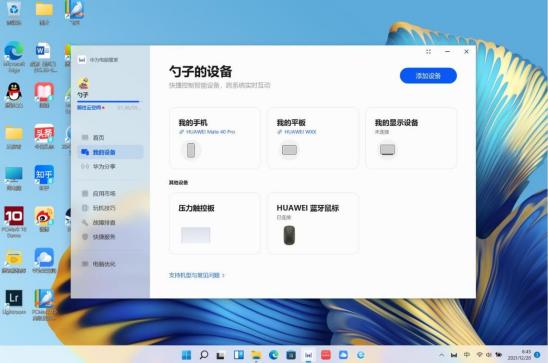Viewport: 548px width, 363px height.
Task: Minimize the PC Manager window
Action: click(447, 52)
